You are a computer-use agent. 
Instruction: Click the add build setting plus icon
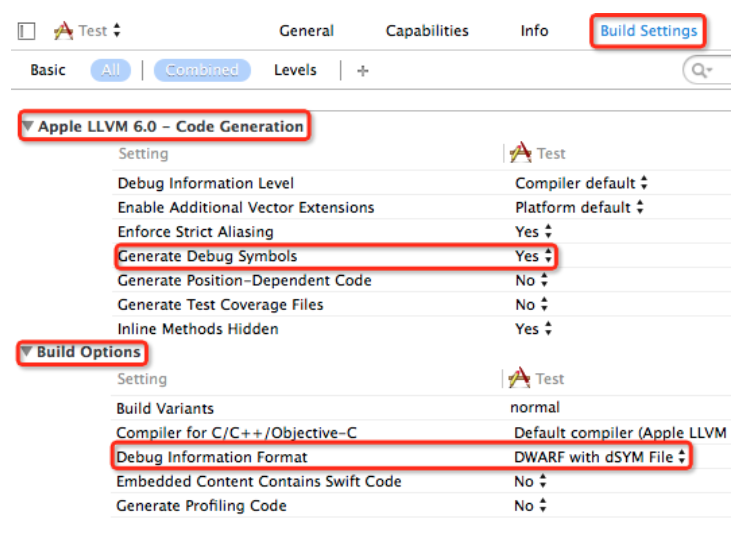[x=363, y=71]
